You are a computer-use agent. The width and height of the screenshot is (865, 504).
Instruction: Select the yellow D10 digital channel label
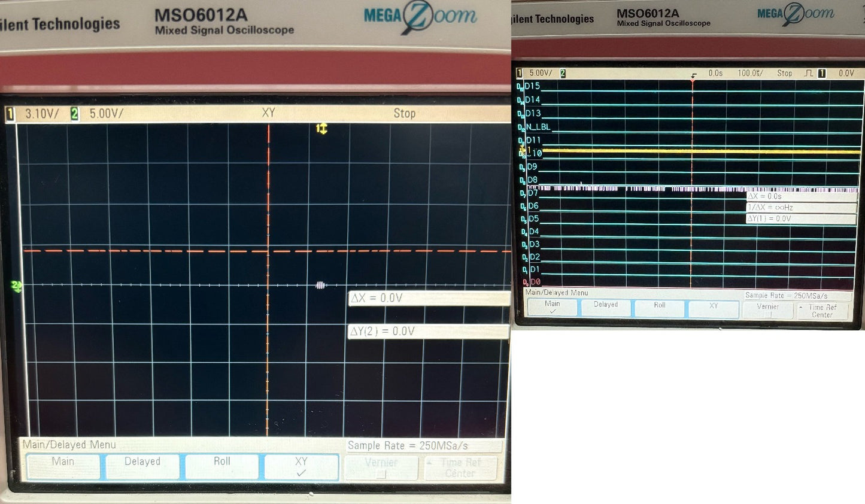click(x=533, y=153)
